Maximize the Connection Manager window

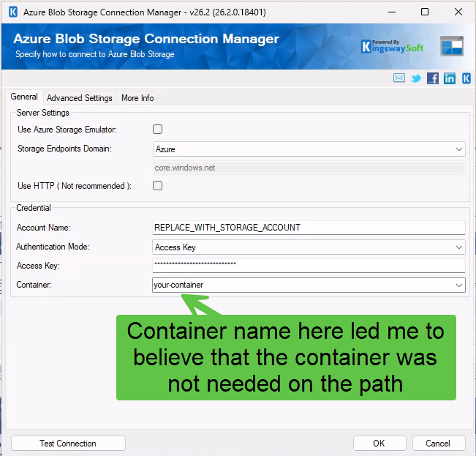[425, 12]
